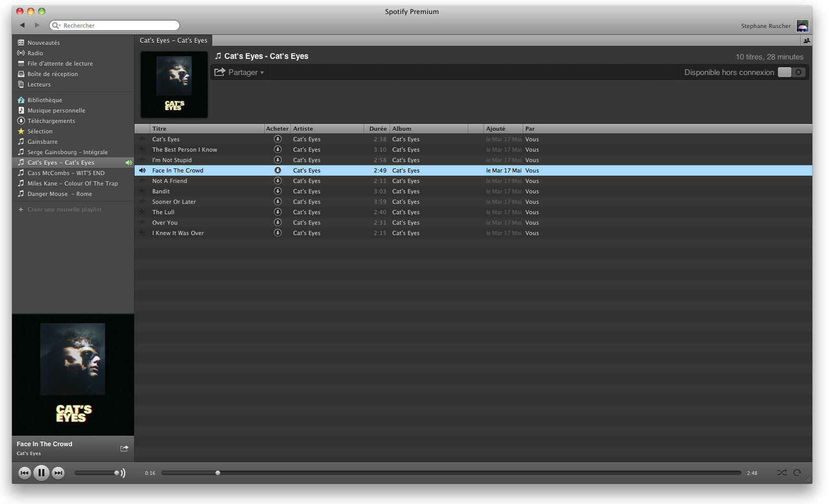This screenshot has width=829, height=504.
Task: Skip to the next track
Action: (x=58, y=473)
